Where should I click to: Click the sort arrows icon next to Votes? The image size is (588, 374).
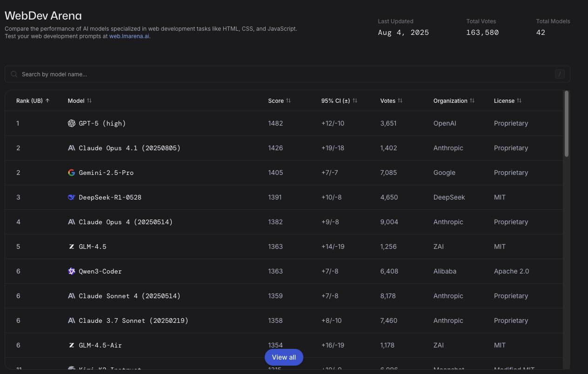400,100
